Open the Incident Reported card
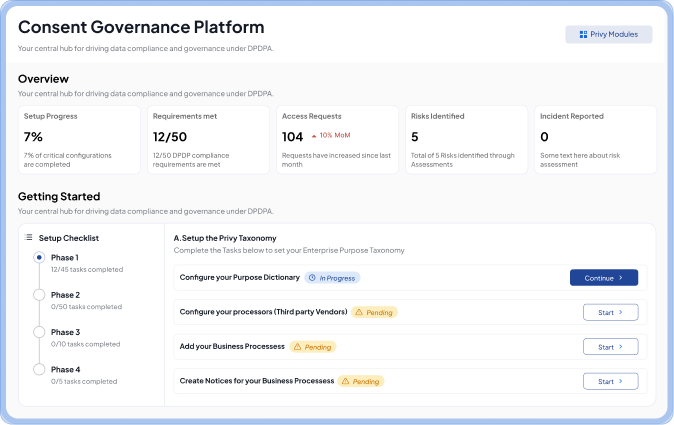Screen dimensions: 674x425 click(596, 140)
